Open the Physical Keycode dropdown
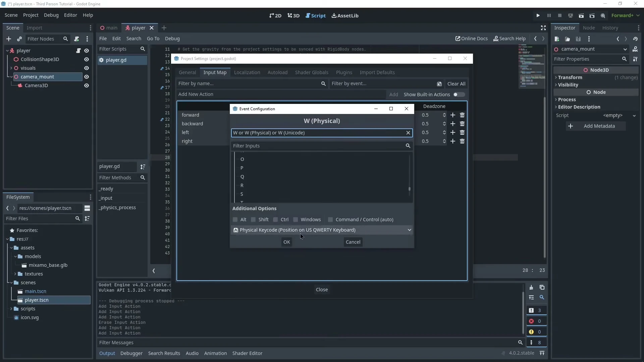 (x=322, y=230)
